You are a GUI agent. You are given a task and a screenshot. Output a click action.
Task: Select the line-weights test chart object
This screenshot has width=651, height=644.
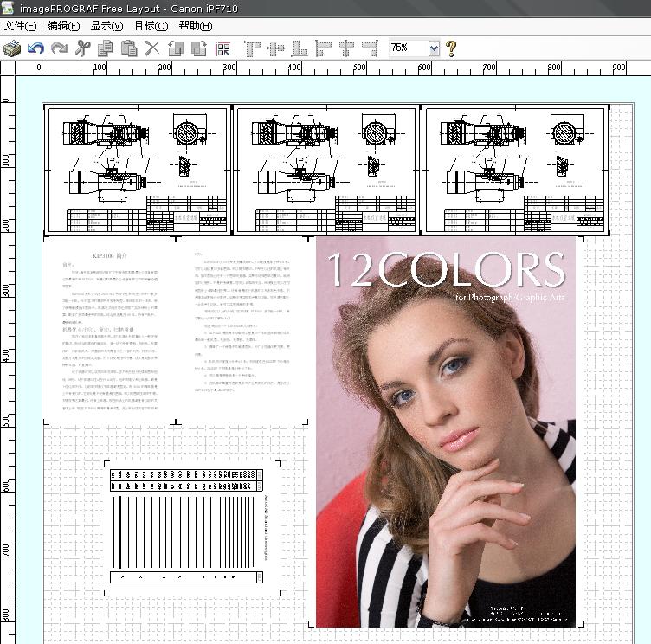[193, 528]
